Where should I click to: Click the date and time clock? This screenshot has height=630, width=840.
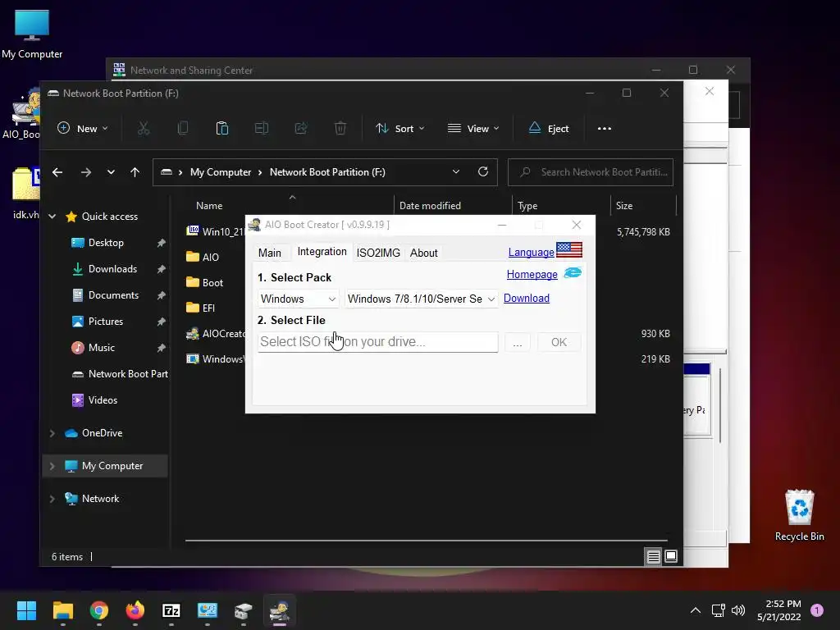pyautogui.click(x=779, y=610)
